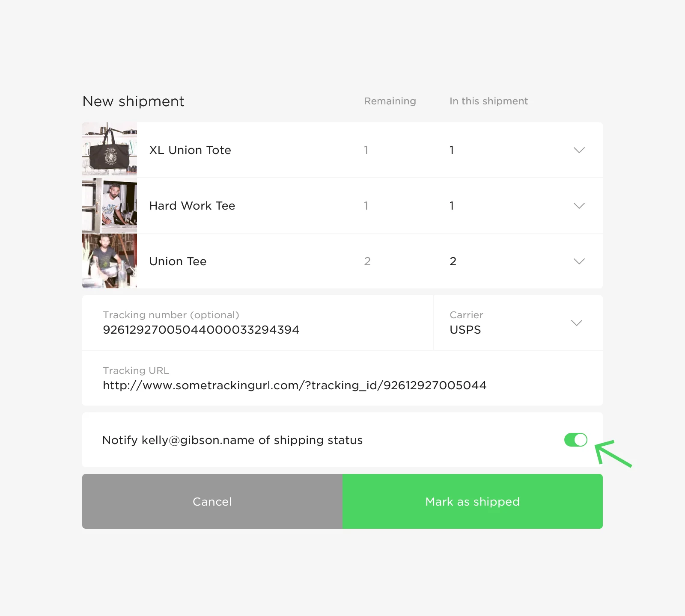The image size is (685, 616).
Task: Select the Hard Work Tee thumbnail
Action: click(x=110, y=205)
